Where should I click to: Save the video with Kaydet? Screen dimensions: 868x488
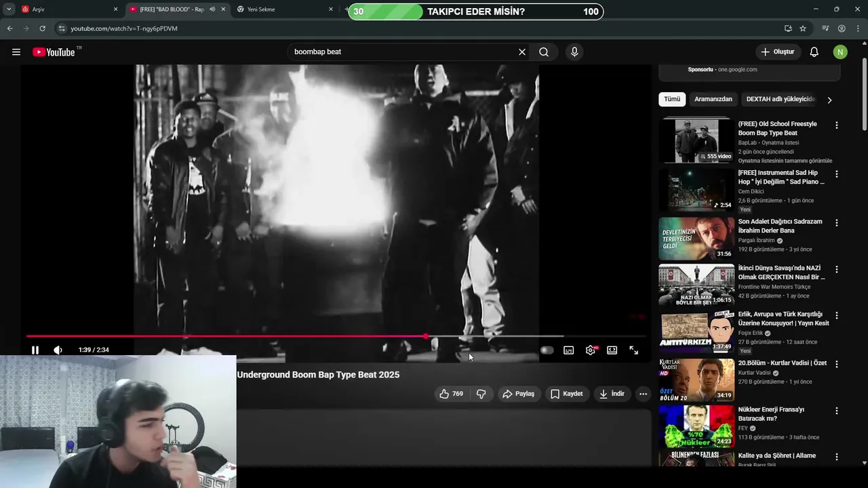(x=567, y=394)
